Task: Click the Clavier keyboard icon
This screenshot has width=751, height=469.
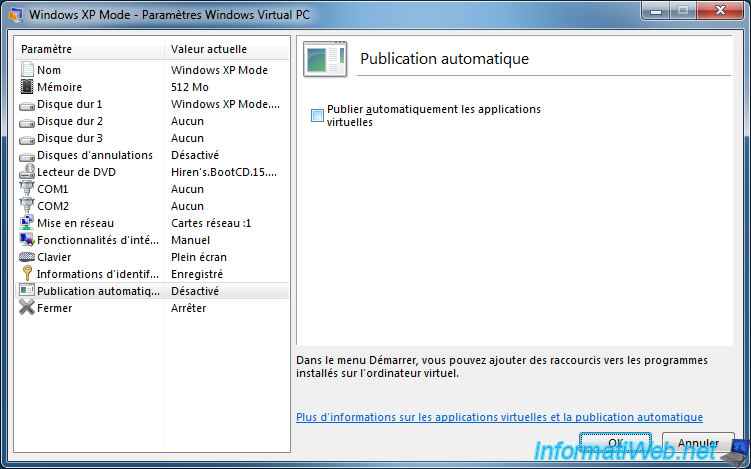Action: (27, 257)
